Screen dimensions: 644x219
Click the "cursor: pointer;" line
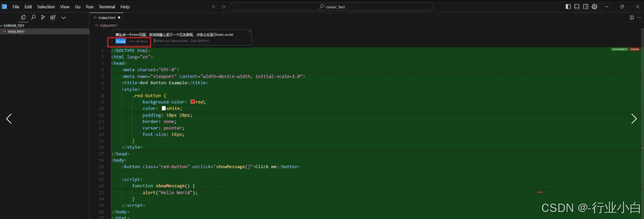[x=163, y=128]
